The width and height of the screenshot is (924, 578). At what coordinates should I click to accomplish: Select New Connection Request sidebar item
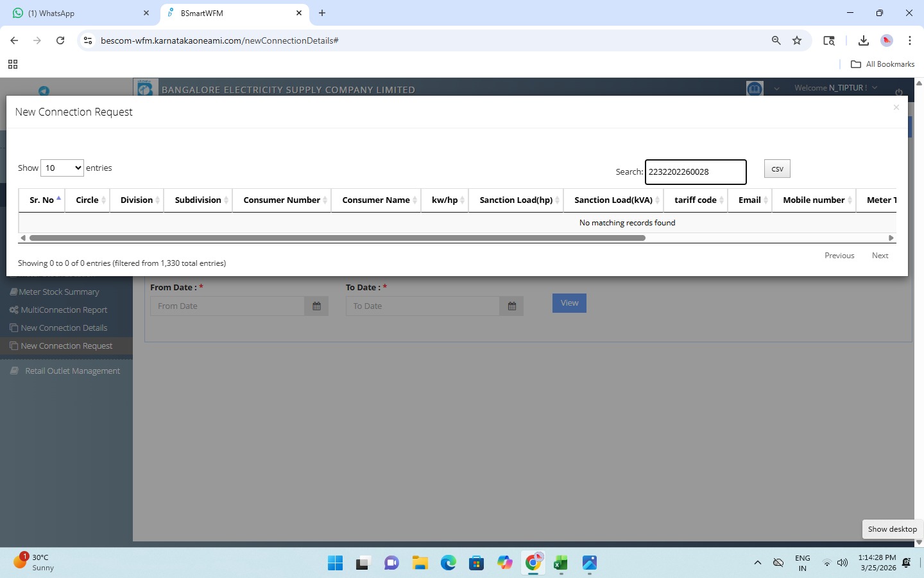coord(66,346)
